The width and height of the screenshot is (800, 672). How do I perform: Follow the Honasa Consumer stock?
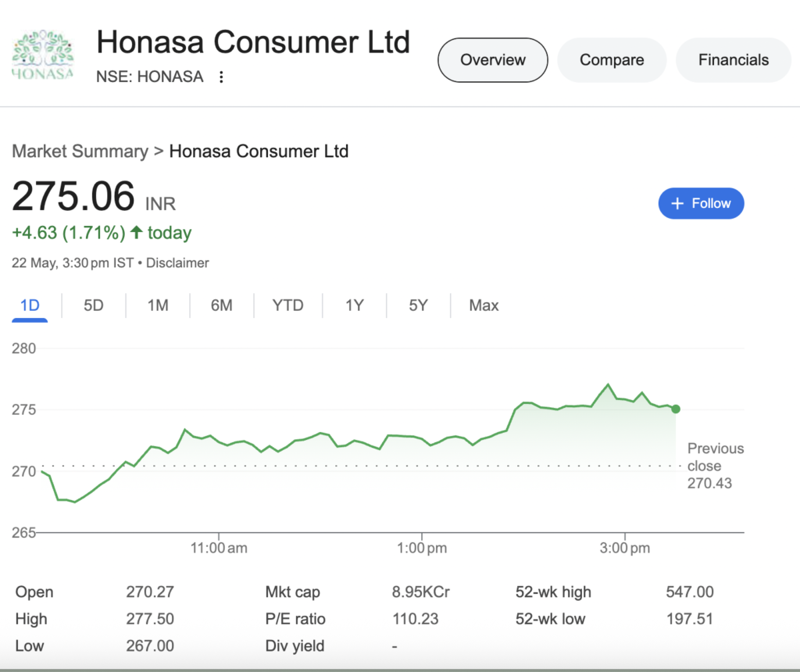pyautogui.click(x=701, y=204)
